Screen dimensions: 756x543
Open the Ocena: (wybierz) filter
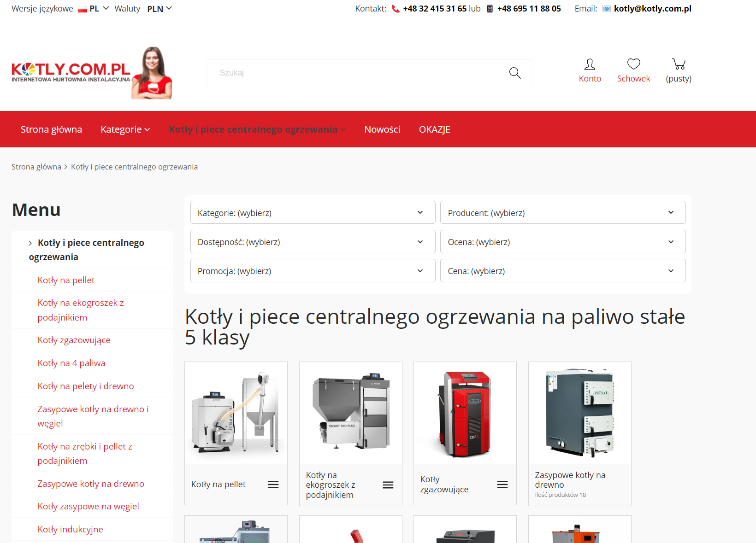(x=563, y=241)
